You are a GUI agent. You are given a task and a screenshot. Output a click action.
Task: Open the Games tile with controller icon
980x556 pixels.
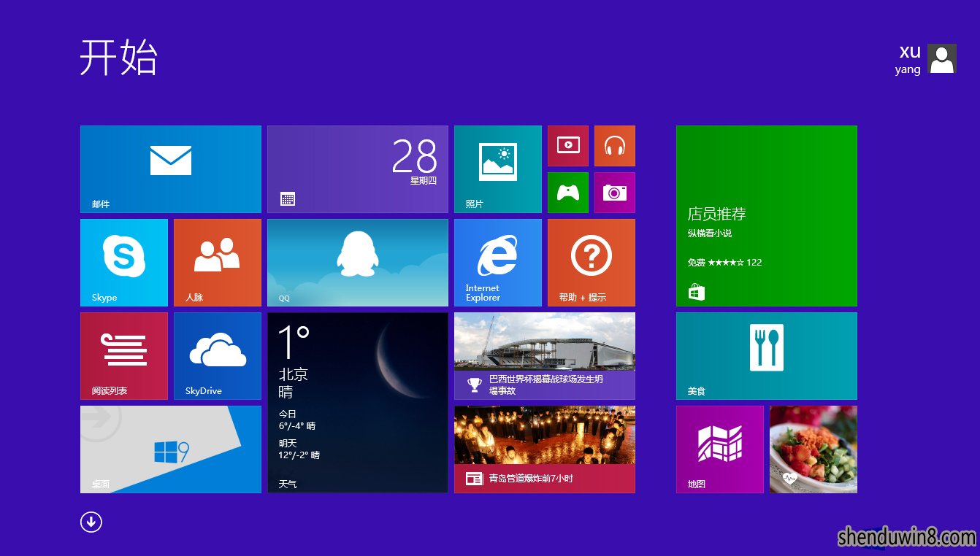(x=568, y=193)
